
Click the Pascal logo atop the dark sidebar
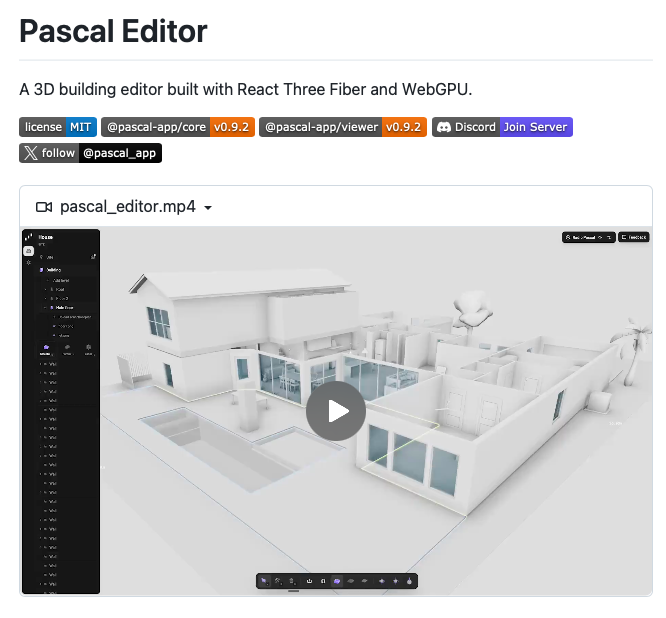pos(28,237)
